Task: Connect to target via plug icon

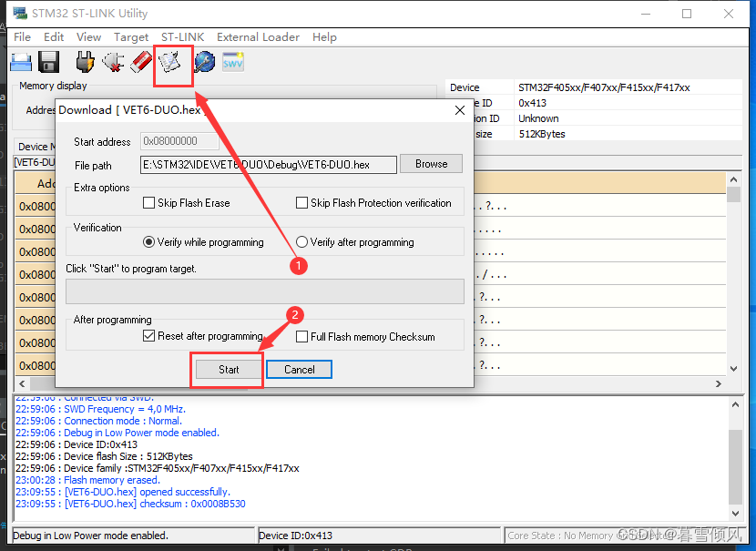Action: point(85,62)
